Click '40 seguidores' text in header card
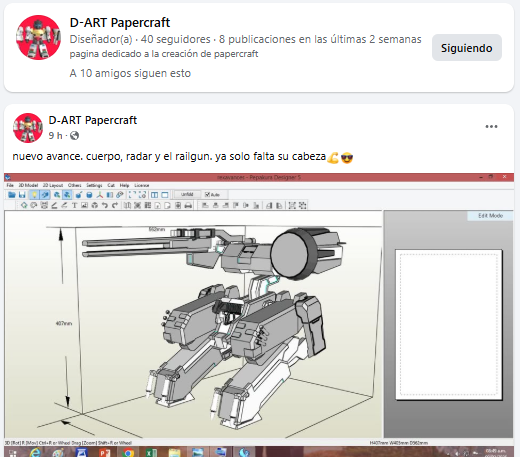This screenshot has width=520, height=457. point(175,39)
